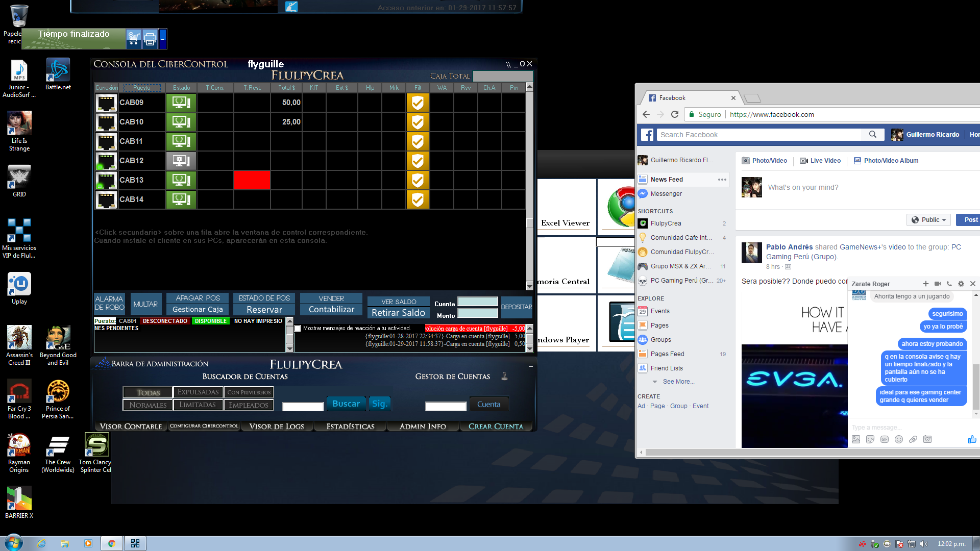
Task: Click the Cuenta input field in console
Action: coord(478,302)
